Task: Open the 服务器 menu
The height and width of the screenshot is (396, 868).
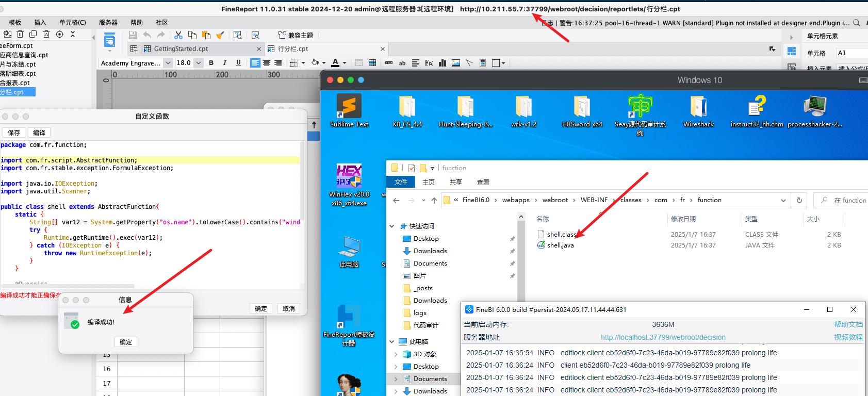Action: pos(108,23)
